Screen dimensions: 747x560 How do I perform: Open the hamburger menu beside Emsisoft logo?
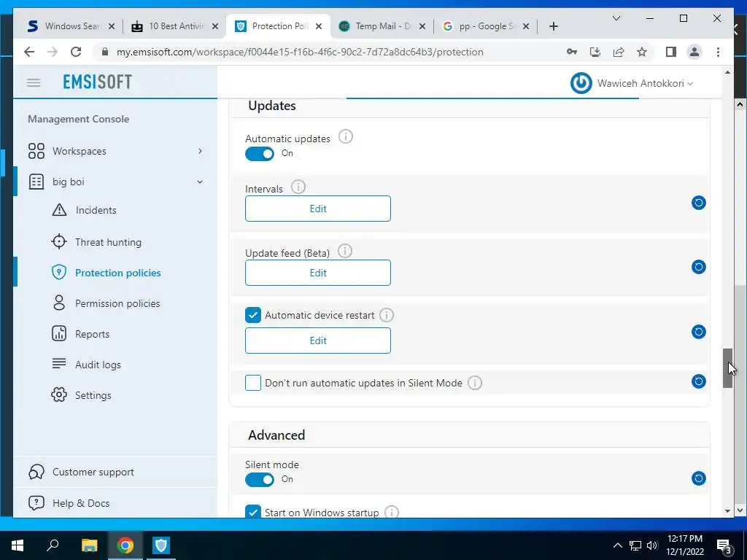point(34,83)
